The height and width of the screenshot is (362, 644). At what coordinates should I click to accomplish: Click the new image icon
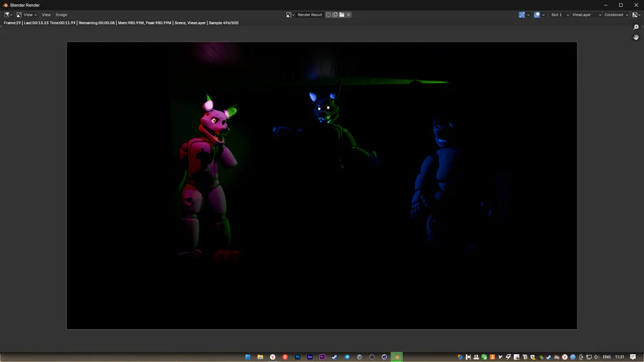click(x=335, y=15)
